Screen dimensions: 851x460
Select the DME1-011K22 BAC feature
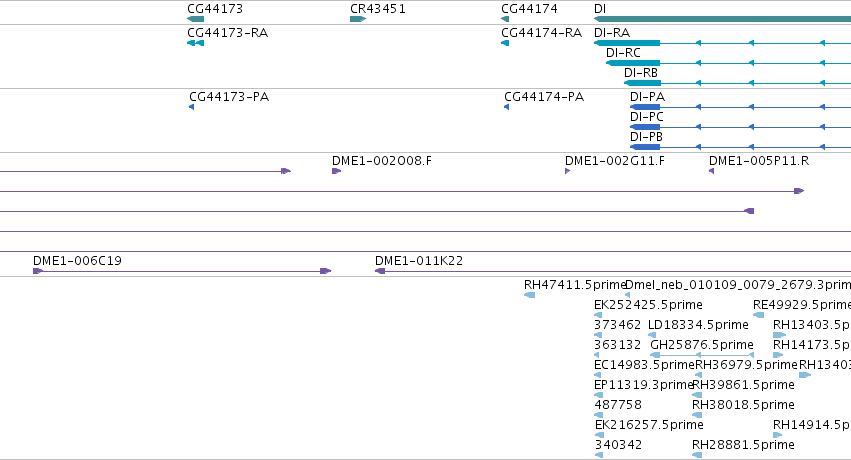[x=613, y=271]
